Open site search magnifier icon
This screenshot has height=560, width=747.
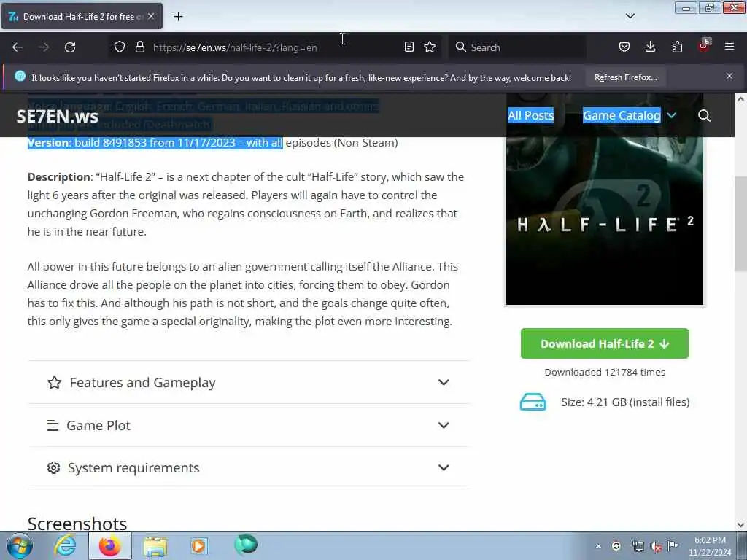point(704,116)
